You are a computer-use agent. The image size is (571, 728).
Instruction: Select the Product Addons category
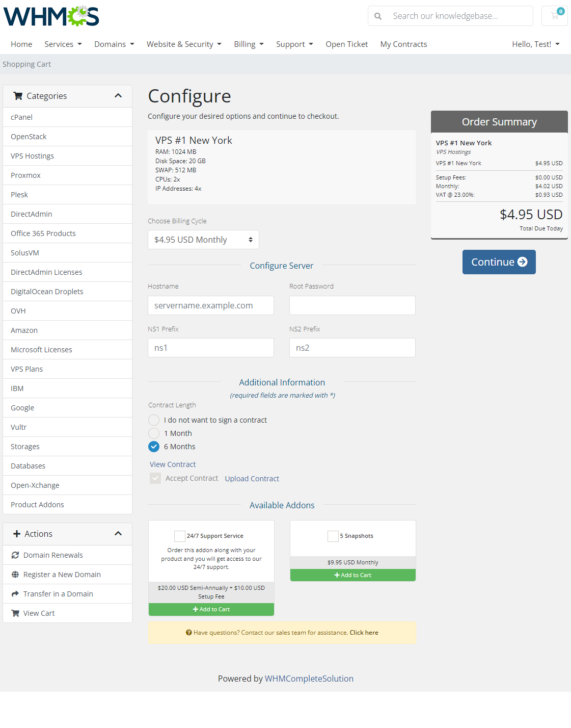tap(67, 505)
